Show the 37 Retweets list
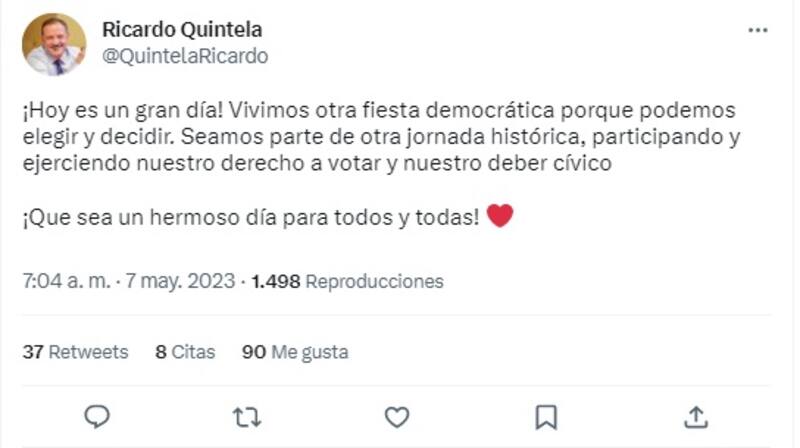Image resolution: width=800 pixels, height=448 pixels. pyautogui.click(x=75, y=352)
